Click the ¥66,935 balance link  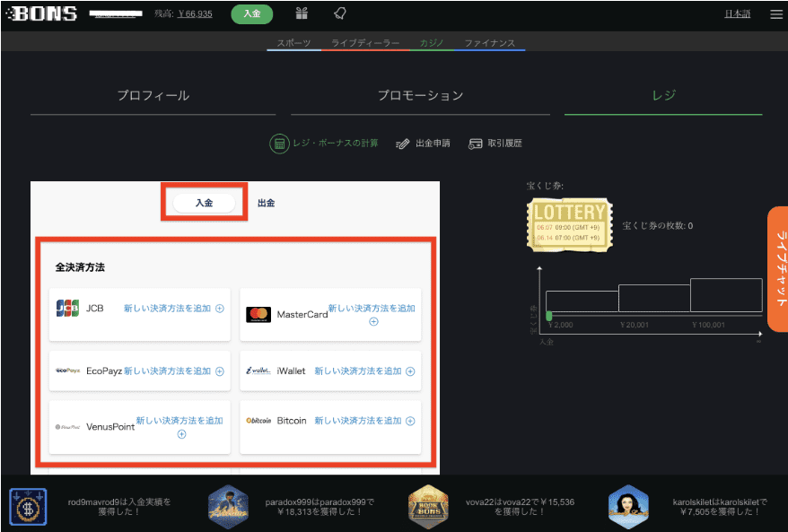(x=195, y=14)
